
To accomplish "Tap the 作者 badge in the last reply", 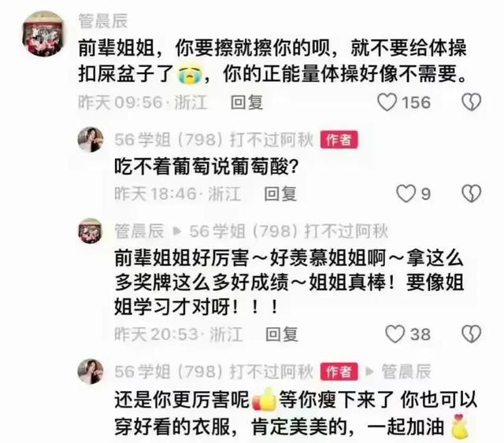I will point(339,371).
